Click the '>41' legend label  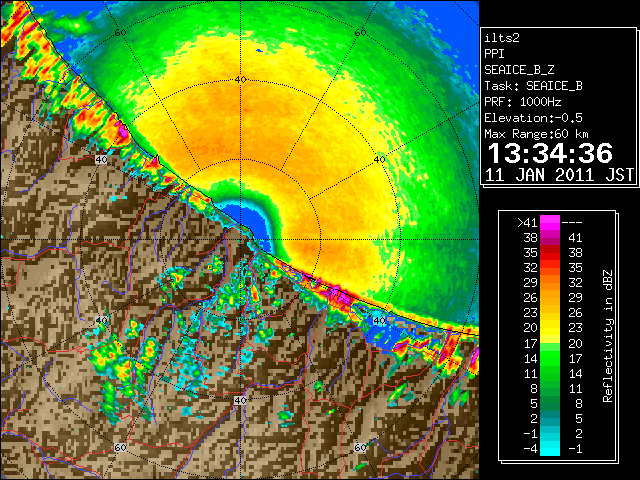527,222
